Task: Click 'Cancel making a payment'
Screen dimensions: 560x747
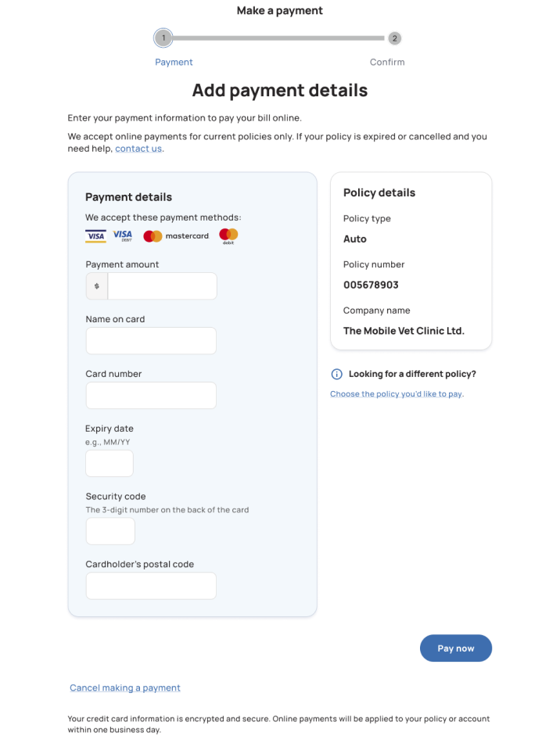Action: point(124,688)
